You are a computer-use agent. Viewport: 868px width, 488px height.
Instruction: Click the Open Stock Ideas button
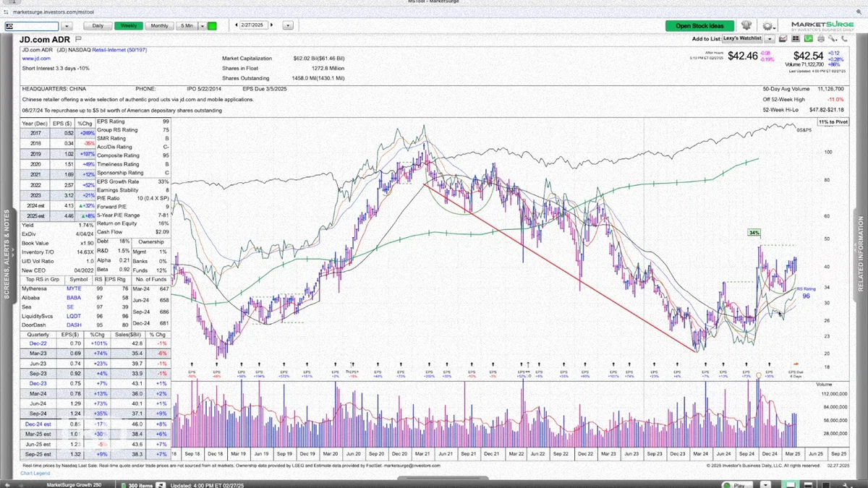click(699, 26)
